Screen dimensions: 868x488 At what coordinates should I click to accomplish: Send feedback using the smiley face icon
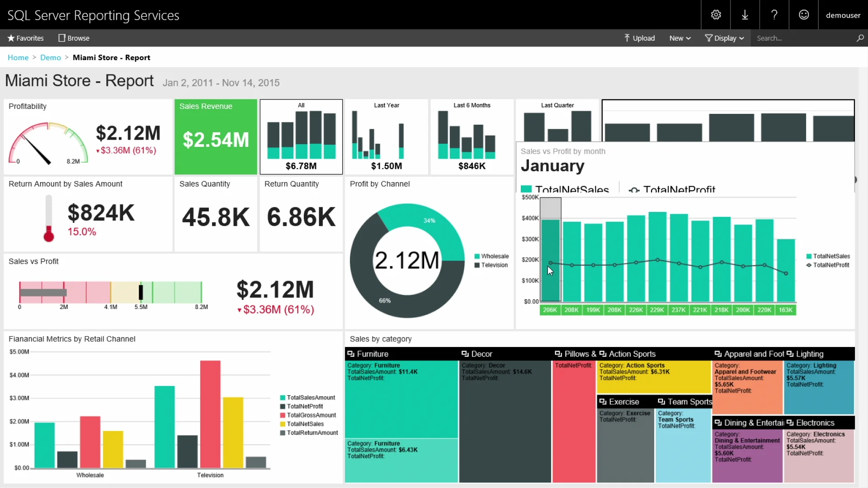[x=804, y=14]
